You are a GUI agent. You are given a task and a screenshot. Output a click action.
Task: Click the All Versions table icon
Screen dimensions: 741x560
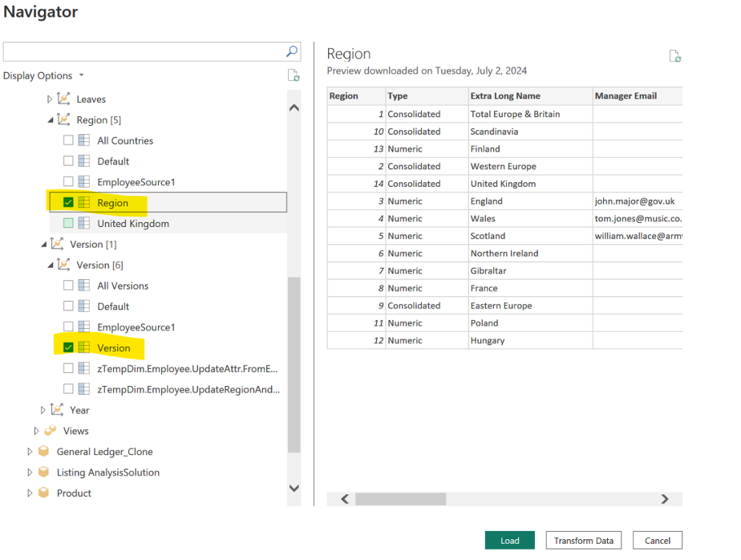click(x=84, y=285)
